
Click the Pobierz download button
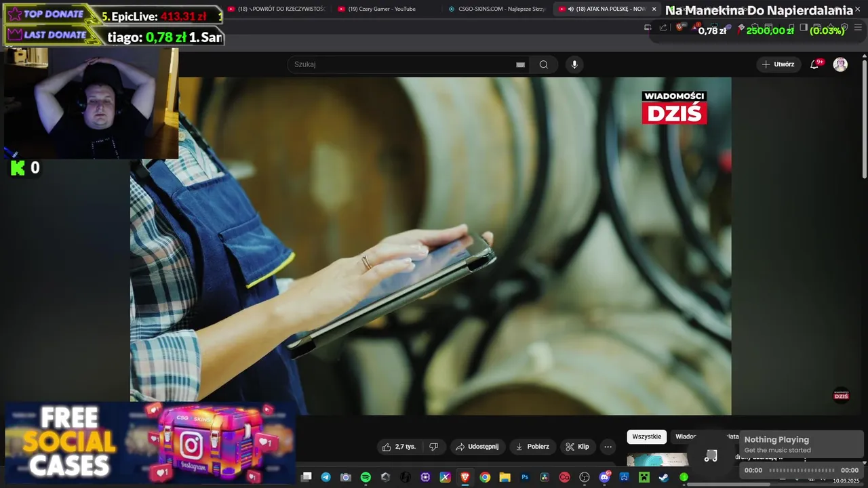532,447
